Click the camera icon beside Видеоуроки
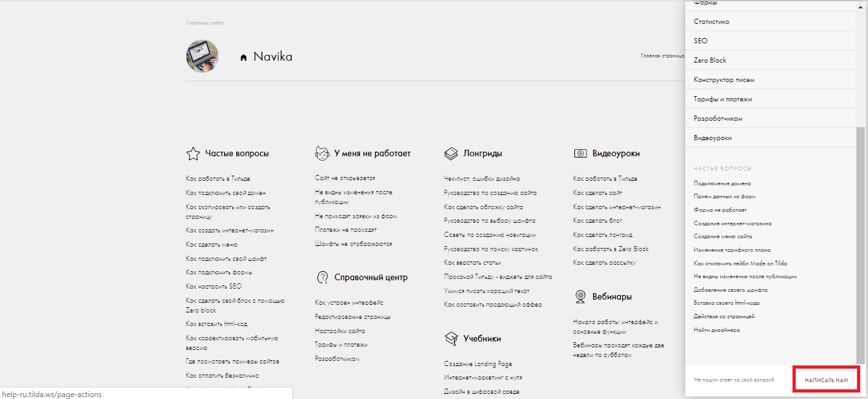 tap(580, 154)
